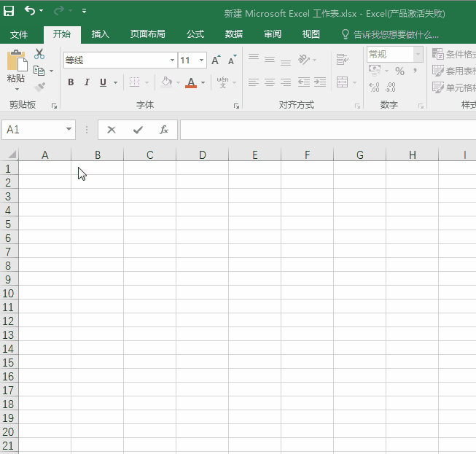Screen dimensions: 476x454
Task: Switch to the 数据 ribbon tab
Action: point(234,34)
